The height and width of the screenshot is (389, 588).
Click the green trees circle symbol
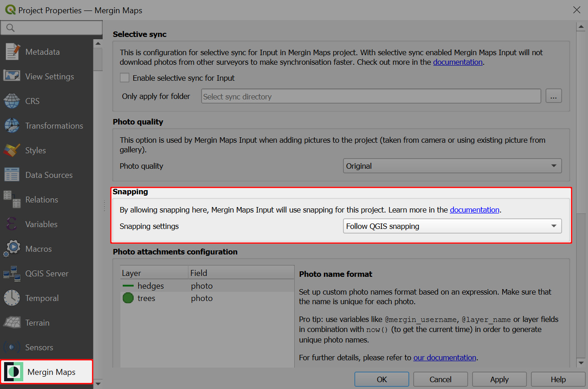pyautogui.click(x=128, y=298)
